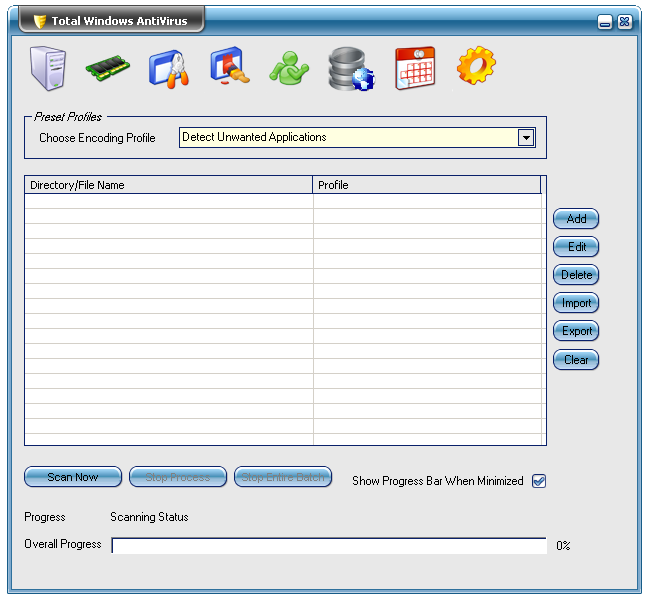Click the Delete button
The height and width of the screenshot is (605, 655).
(576, 275)
